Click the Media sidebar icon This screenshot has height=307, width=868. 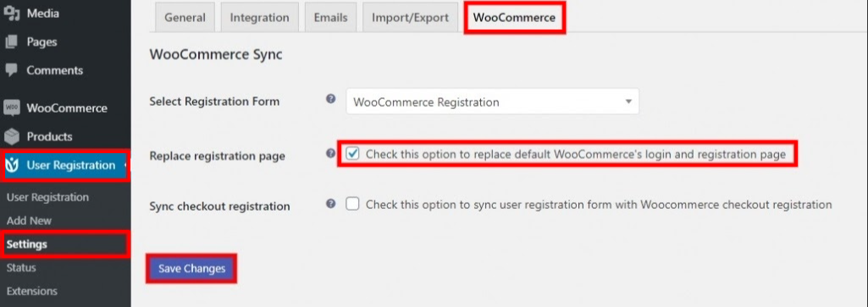click(12, 14)
